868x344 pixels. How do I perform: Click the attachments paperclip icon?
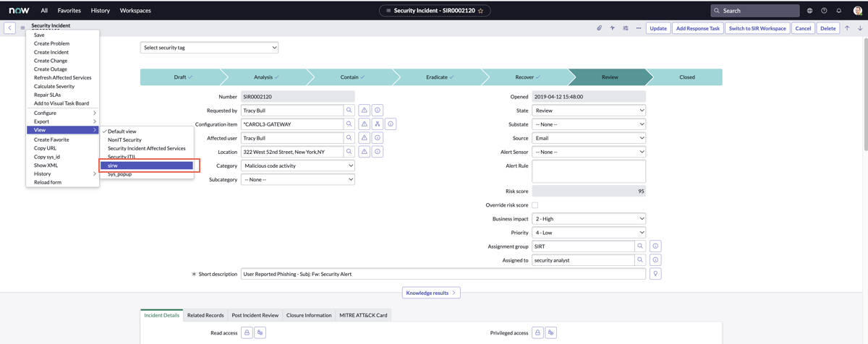coord(599,28)
